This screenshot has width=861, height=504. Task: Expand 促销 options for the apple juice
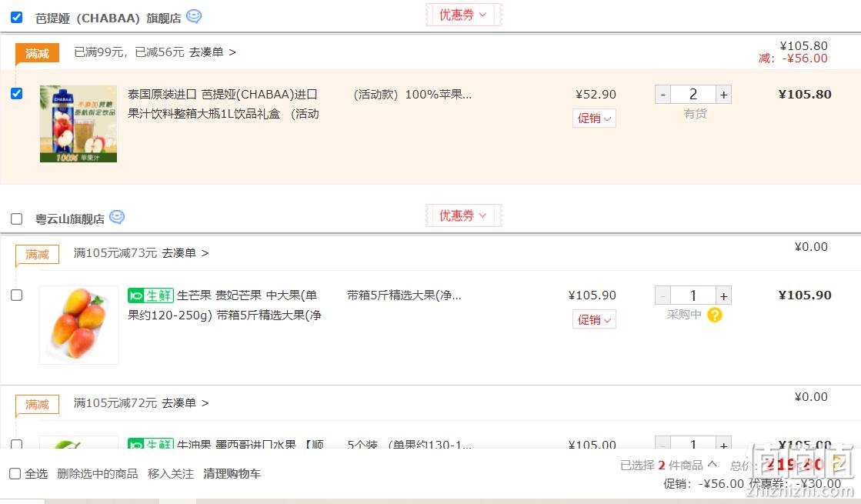[594, 118]
